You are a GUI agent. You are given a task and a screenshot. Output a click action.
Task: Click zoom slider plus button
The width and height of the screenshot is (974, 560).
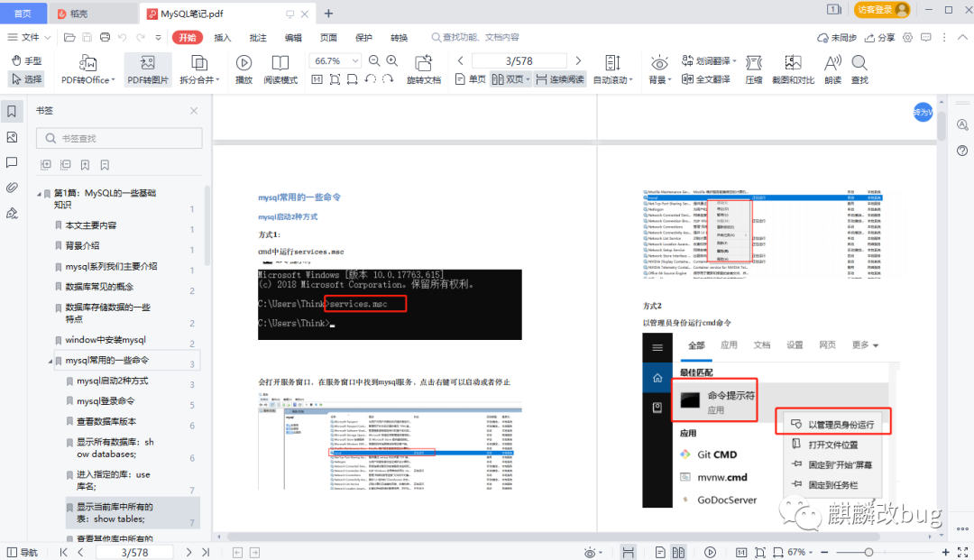[x=945, y=552]
